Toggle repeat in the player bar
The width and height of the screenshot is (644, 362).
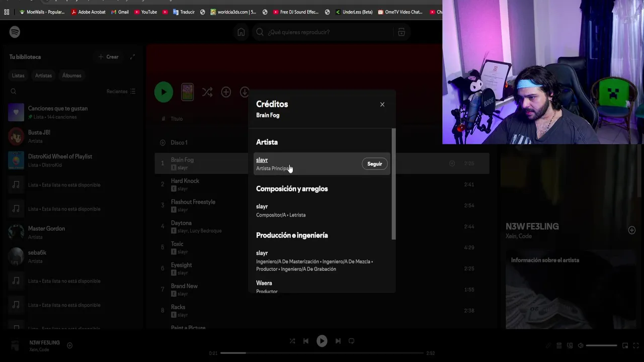[x=352, y=341]
